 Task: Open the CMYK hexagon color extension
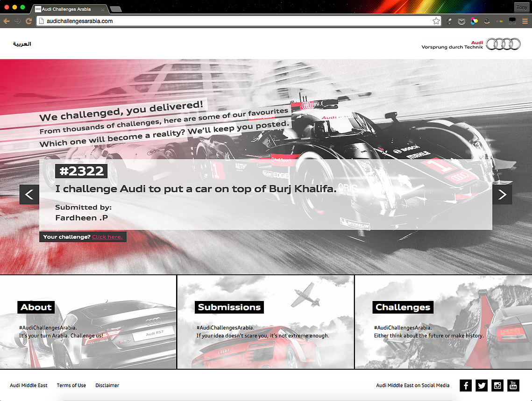(x=474, y=21)
